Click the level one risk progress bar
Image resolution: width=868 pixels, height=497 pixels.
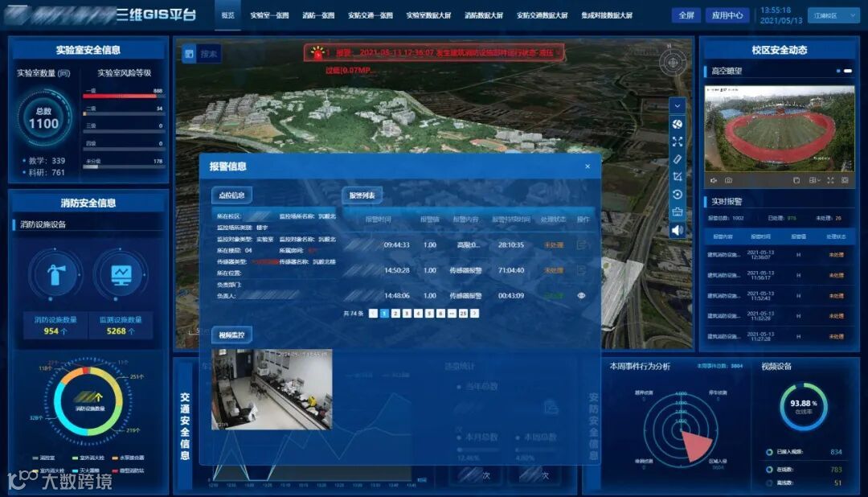click(124, 96)
